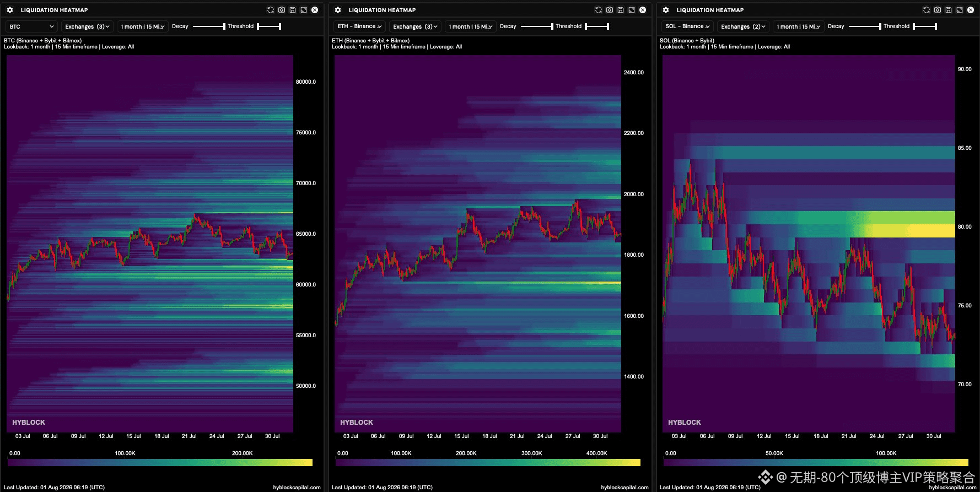Open lookback timeframe dropdown in BTC panel

[143, 26]
